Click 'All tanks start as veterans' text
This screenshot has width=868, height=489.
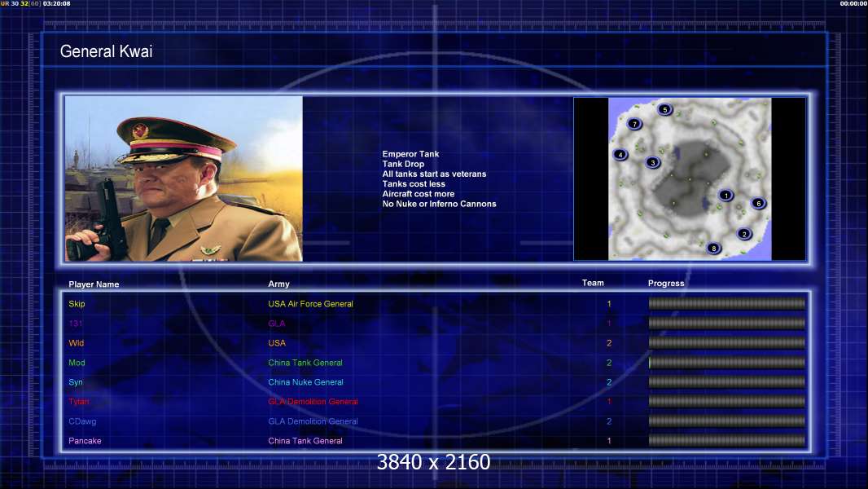pyautogui.click(x=434, y=174)
